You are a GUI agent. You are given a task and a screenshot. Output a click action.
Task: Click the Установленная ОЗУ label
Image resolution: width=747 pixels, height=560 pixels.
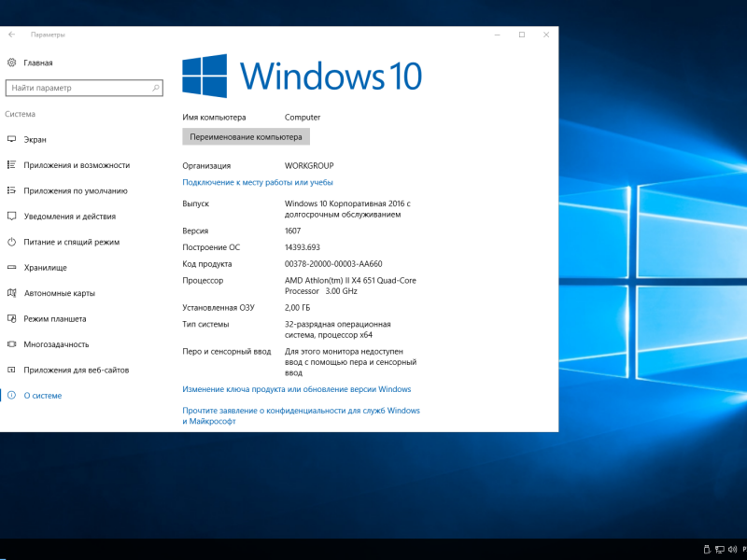[218, 308]
